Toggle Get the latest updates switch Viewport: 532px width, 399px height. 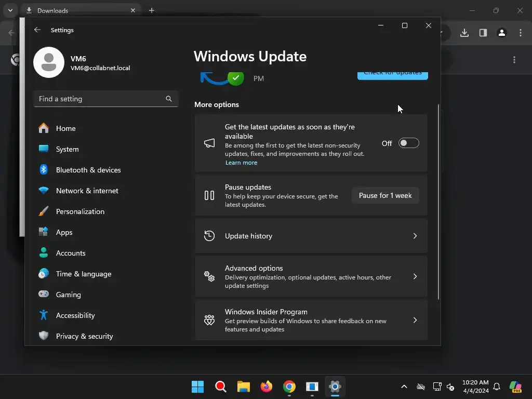[408, 143]
